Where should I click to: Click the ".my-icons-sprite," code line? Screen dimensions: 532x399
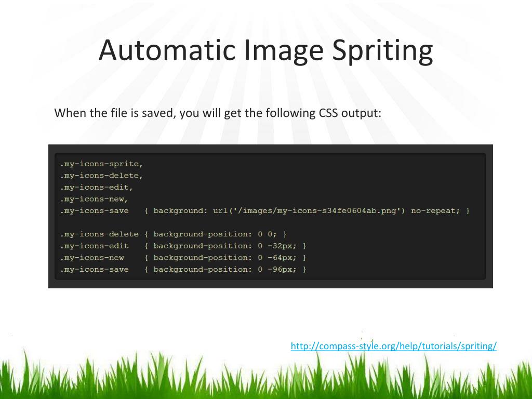click(x=101, y=164)
